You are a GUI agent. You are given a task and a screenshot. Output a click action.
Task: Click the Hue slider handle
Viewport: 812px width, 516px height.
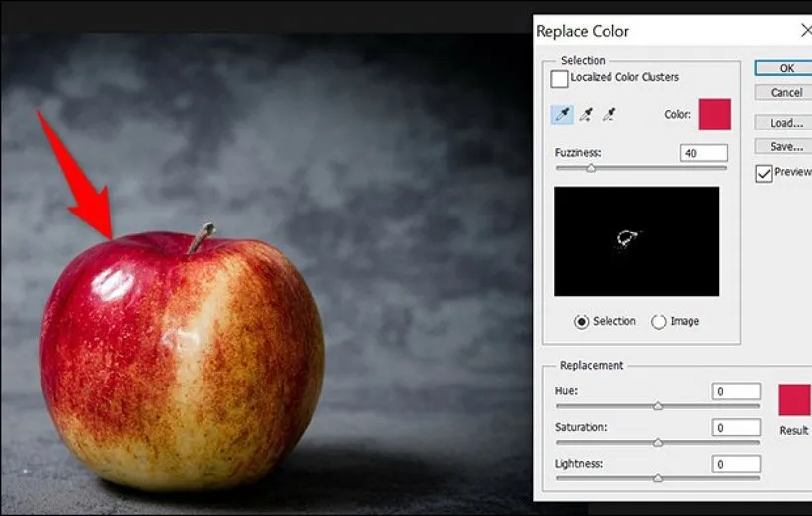658,406
